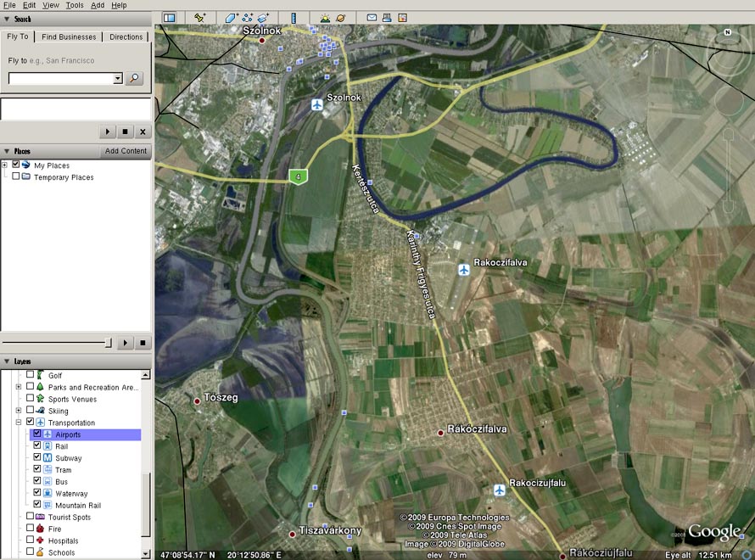Image resolution: width=755 pixels, height=560 pixels.
Task: Click the Add Content button
Action: (x=126, y=151)
